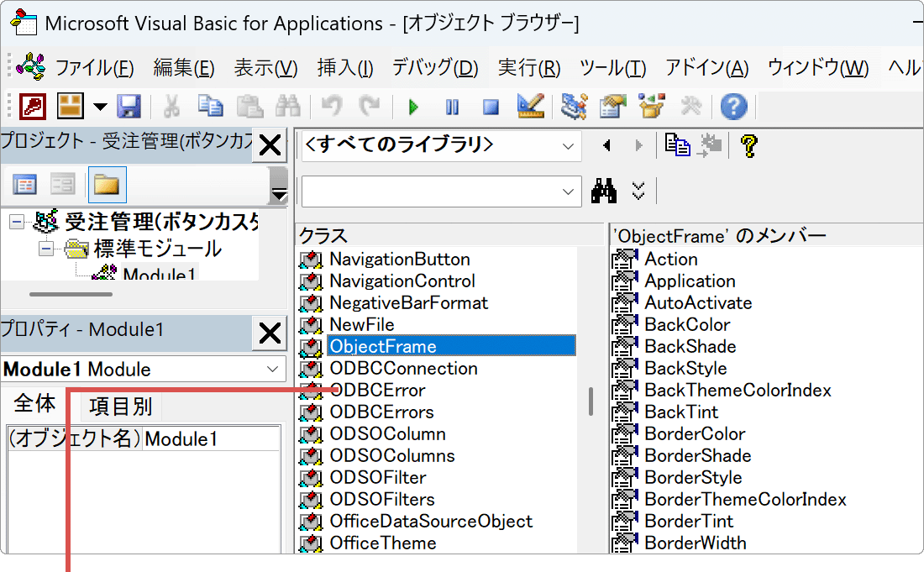Collapse the 標準モジュール folder node
Viewport: 924px width, 572px height.
[46, 249]
